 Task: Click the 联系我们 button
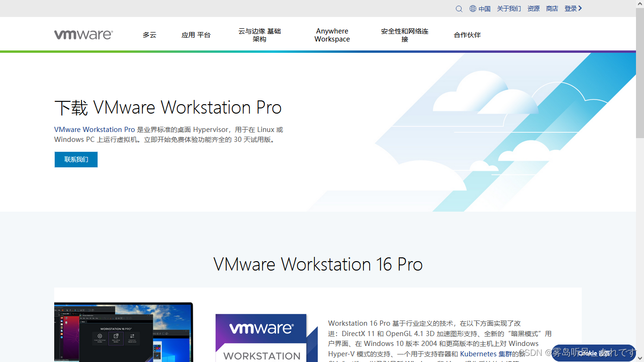(76, 159)
